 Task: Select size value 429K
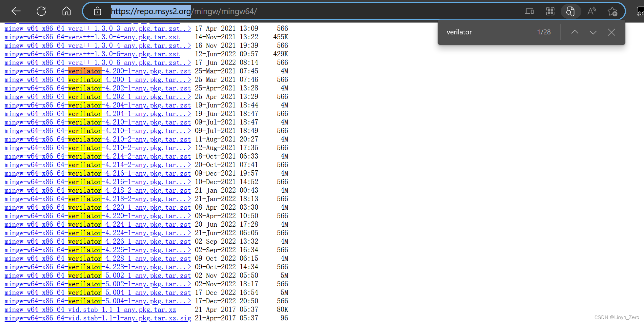pos(281,54)
